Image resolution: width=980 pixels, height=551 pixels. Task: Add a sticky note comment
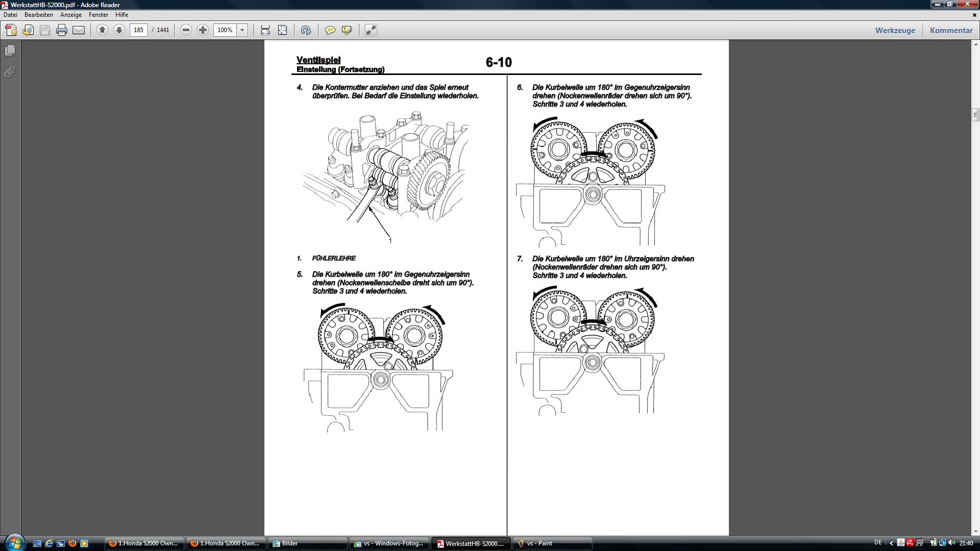tap(330, 30)
